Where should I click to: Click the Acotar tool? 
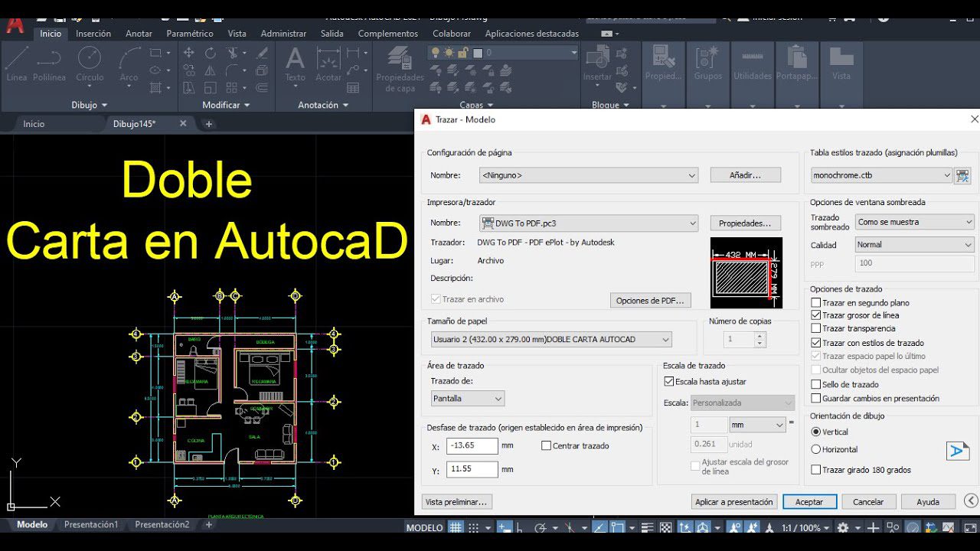[328, 65]
